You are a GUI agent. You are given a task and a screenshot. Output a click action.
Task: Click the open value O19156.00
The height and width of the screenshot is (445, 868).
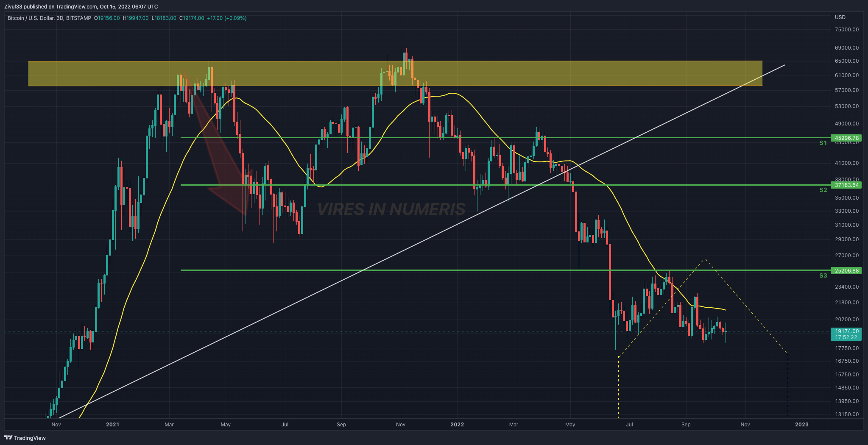pyautogui.click(x=107, y=18)
